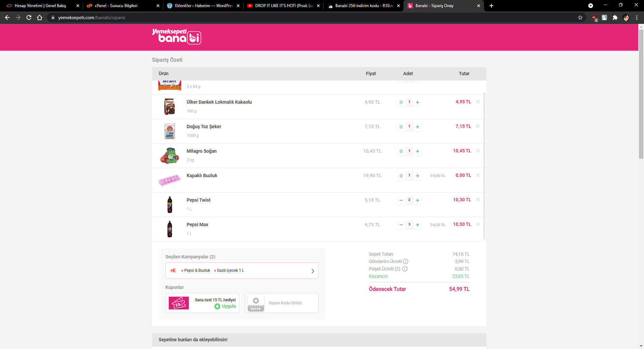Increase Kapaklı Buzluk quantity
Image resolution: width=644 pixels, height=349 pixels.
tap(418, 176)
